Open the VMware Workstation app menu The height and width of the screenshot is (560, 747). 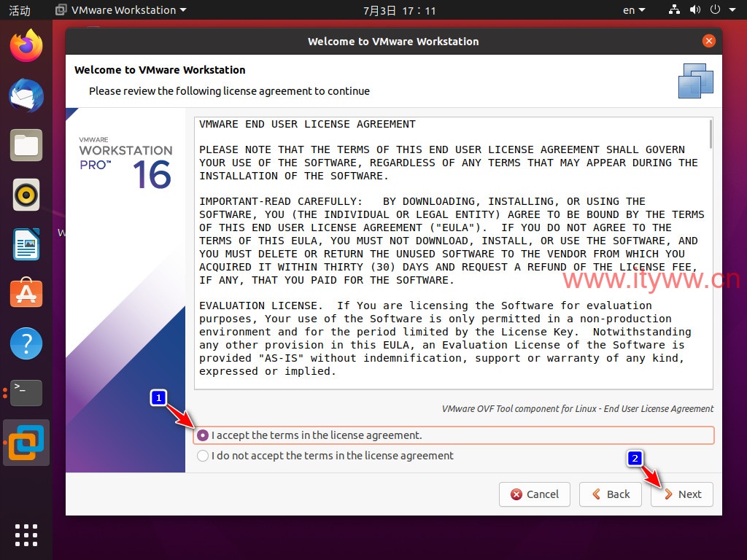[x=121, y=10]
